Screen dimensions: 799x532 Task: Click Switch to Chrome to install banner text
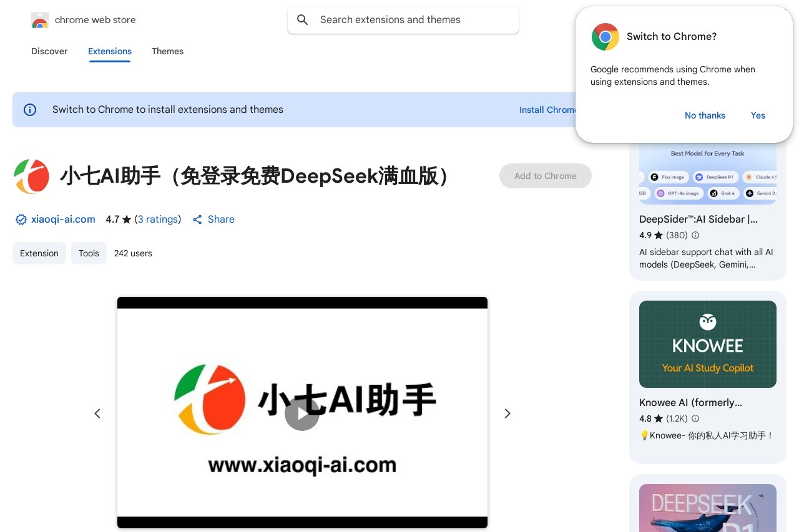168,110
